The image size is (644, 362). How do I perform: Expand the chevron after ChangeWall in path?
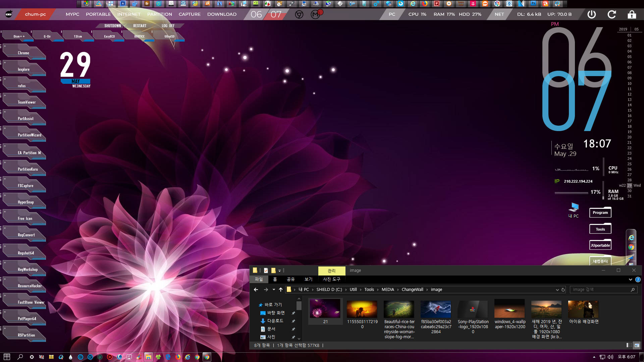tap(427, 290)
